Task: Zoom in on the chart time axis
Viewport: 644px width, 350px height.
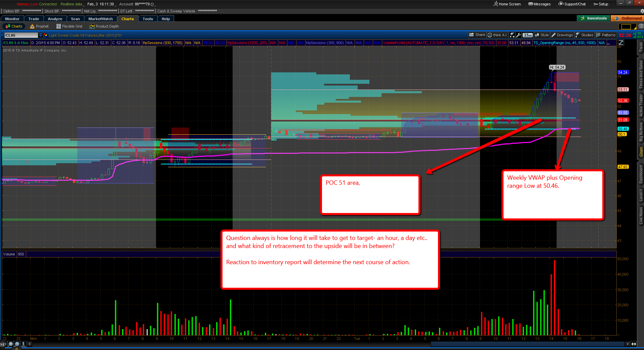Action: [x=11, y=344]
